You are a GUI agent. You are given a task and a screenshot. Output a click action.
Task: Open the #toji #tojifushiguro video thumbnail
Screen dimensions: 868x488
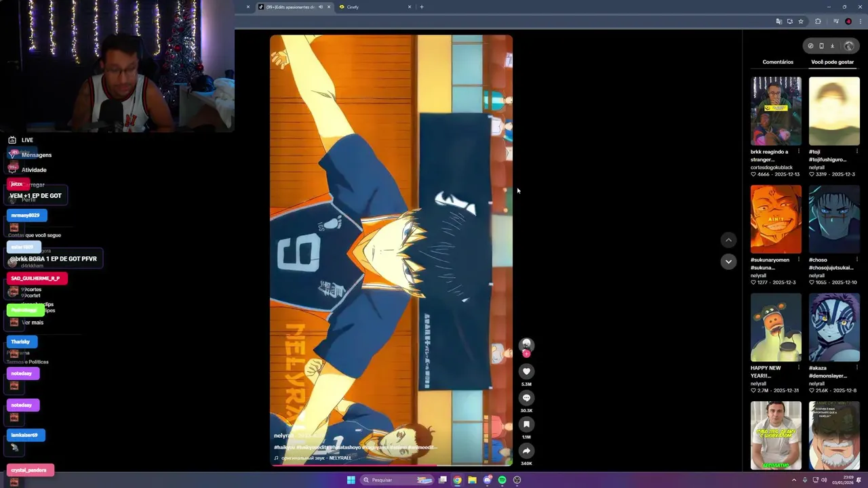coord(834,111)
